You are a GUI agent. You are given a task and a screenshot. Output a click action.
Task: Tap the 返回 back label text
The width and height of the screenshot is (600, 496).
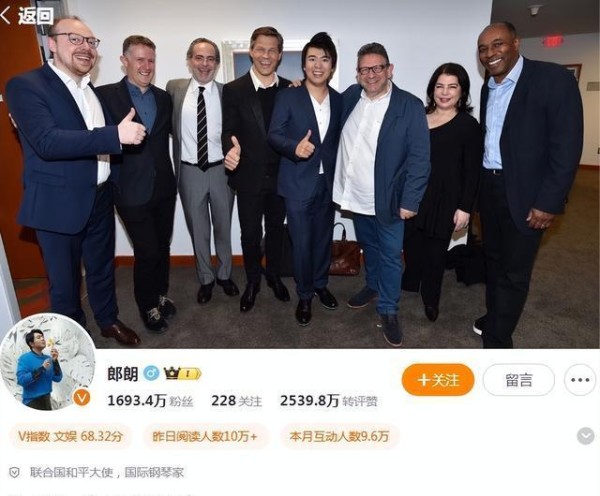(36, 15)
